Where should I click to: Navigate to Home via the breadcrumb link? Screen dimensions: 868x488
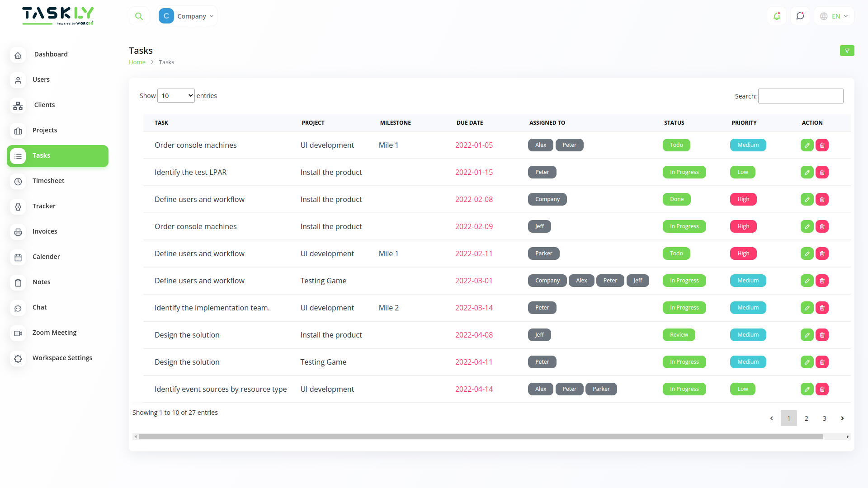pos(137,62)
